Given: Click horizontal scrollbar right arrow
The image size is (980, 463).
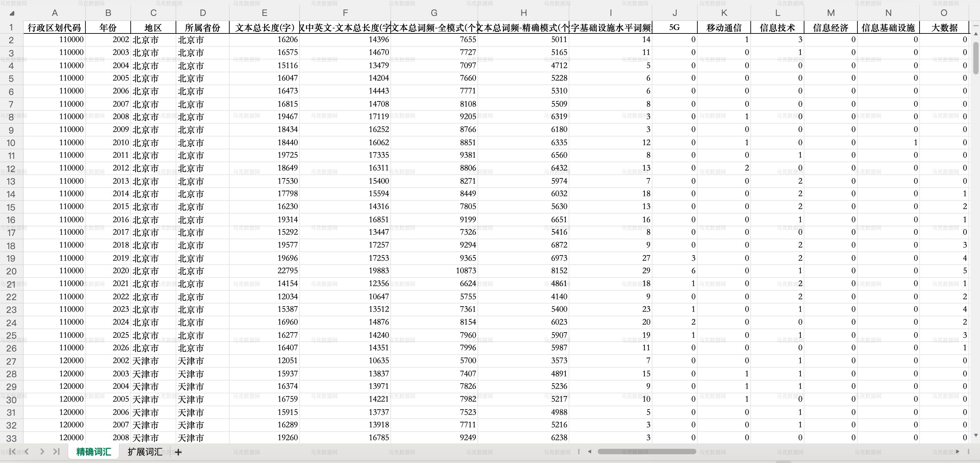Looking at the screenshot, I should point(958,452).
